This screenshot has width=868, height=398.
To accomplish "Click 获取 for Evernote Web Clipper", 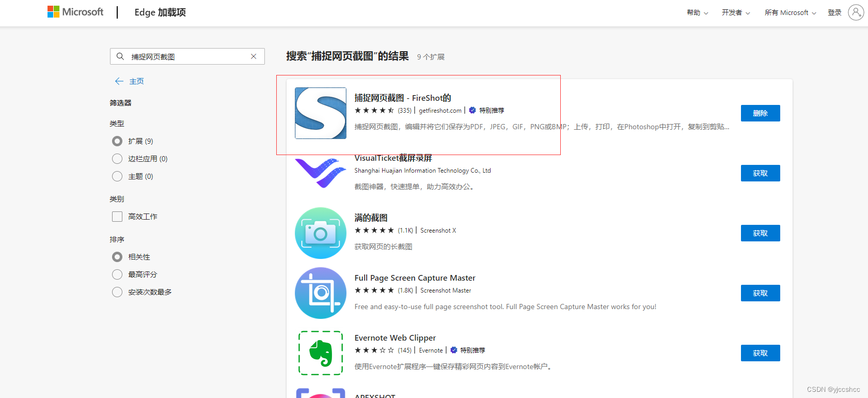I will (760, 353).
